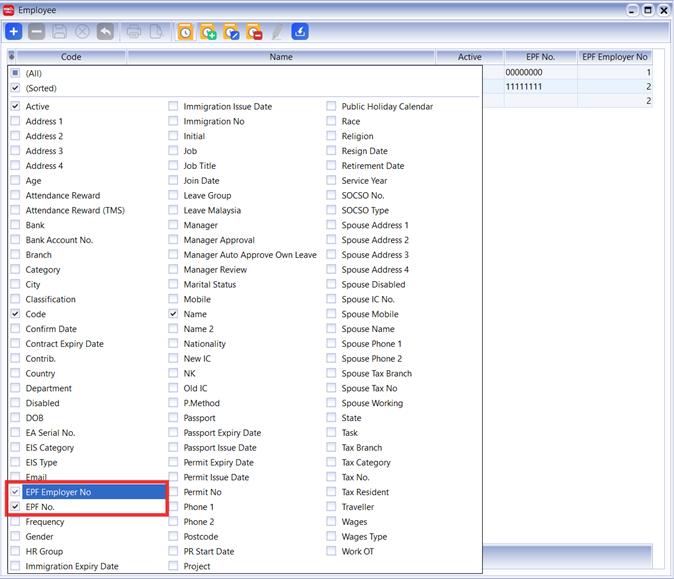
Task: Click the grey minus Delete icon
Action: click(36, 32)
